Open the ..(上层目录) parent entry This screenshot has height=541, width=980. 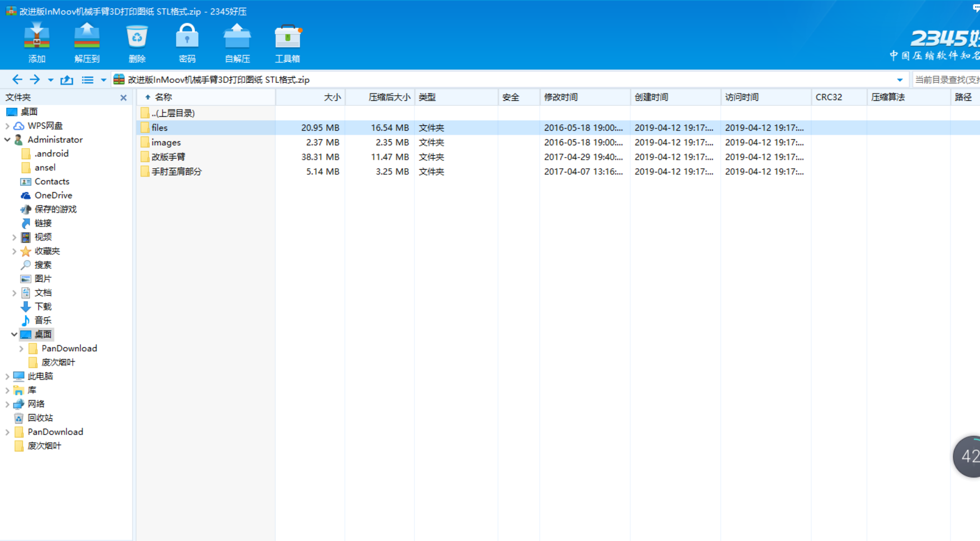coord(173,113)
